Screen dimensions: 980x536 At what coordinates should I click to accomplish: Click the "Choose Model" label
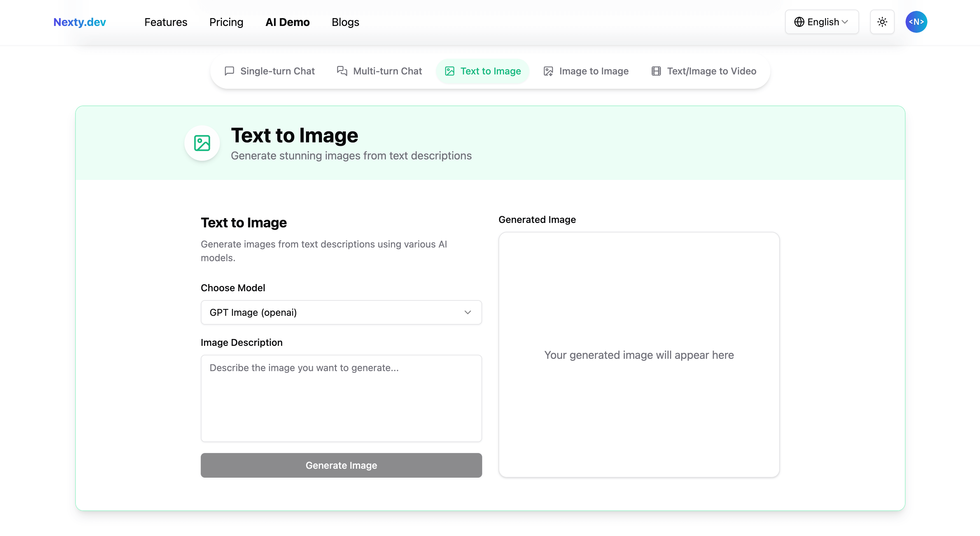233,288
